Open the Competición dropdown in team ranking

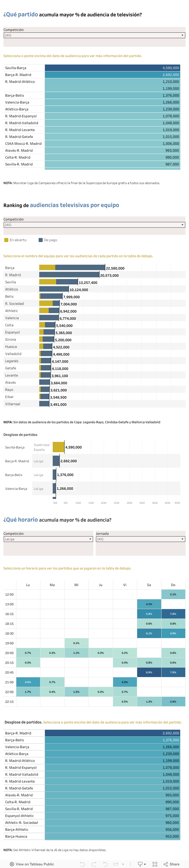pyautogui.click(x=94, y=225)
